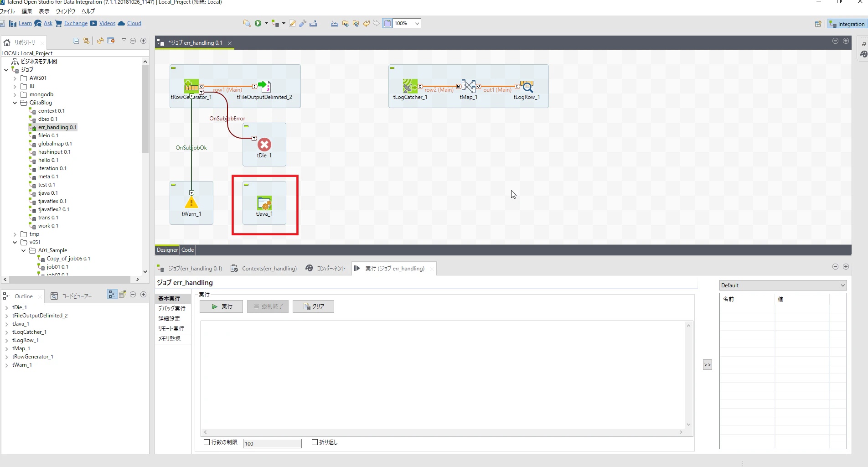Expand the mongodb folder
The height and width of the screenshot is (467, 868).
pyautogui.click(x=15, y=95)
